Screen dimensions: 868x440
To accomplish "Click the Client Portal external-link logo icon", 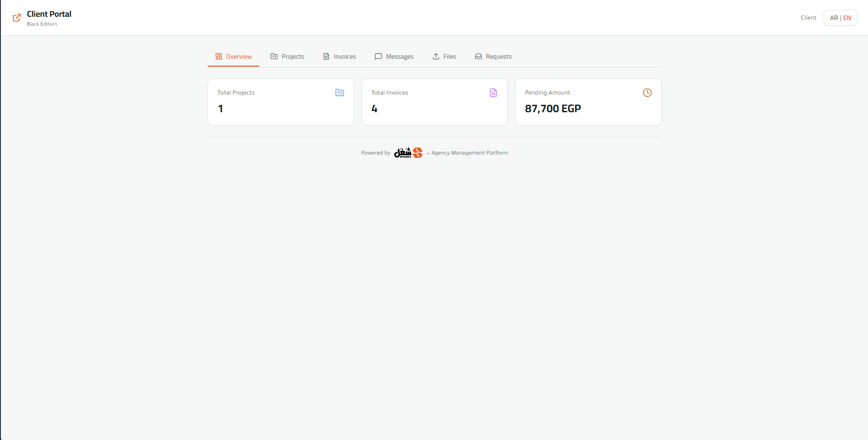I will click(17, 18).
